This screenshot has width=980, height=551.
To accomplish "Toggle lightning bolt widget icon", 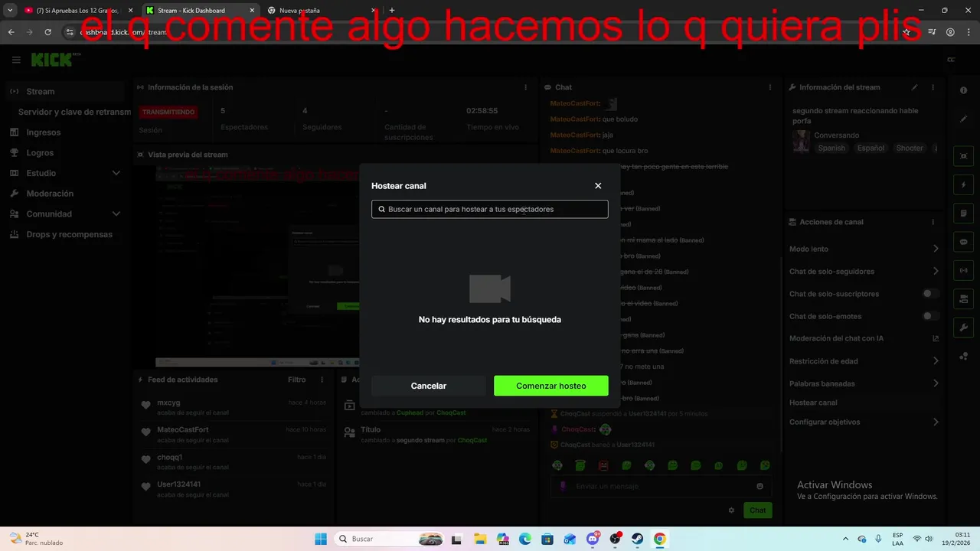I will coord(963,184).
